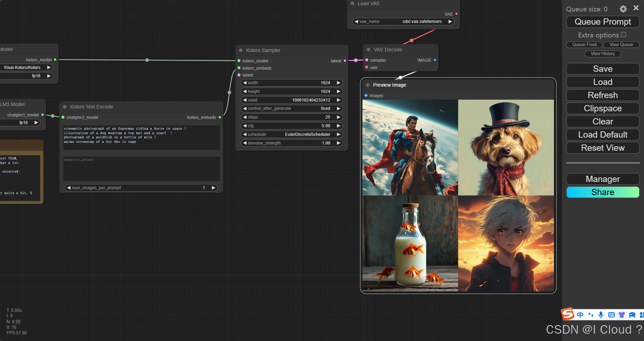This screenshot has width=644, height=341.
Task: Close the queue menu panel
Action: pyautogui.click(x=636, y=8)
